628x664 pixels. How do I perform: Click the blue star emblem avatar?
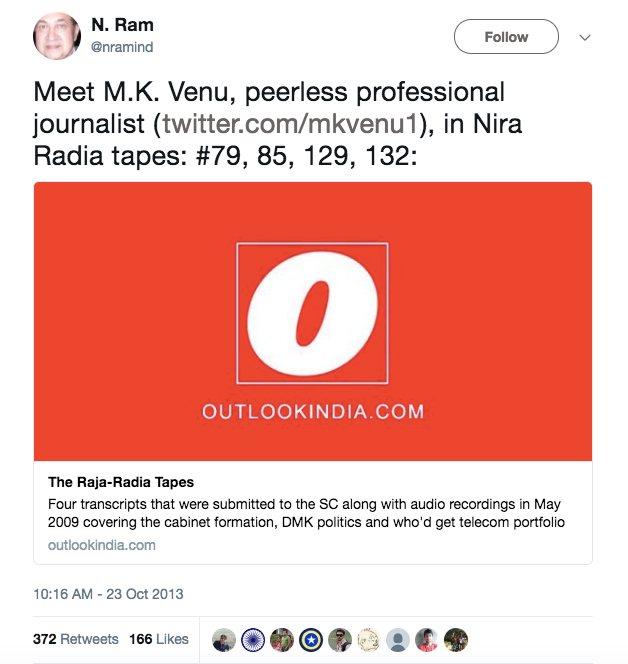point(312,640)
